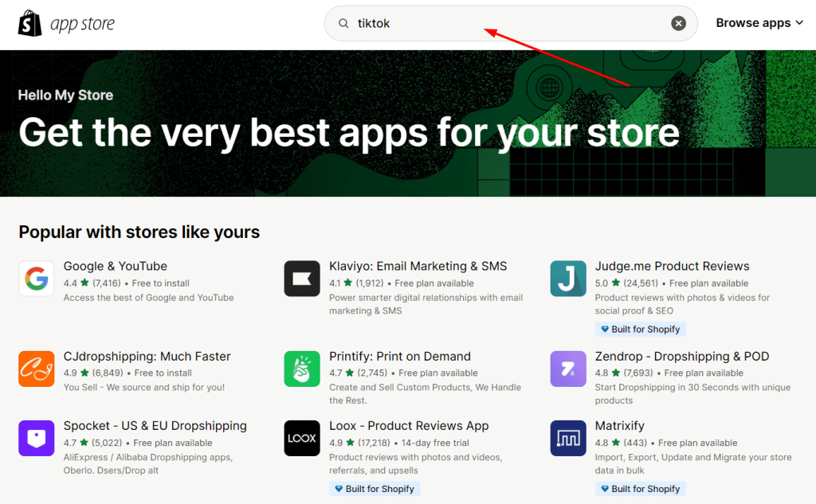Screen dimensions: 816x504
Task: Click 'Popular with stores like yours' heading
Action: 139,232
